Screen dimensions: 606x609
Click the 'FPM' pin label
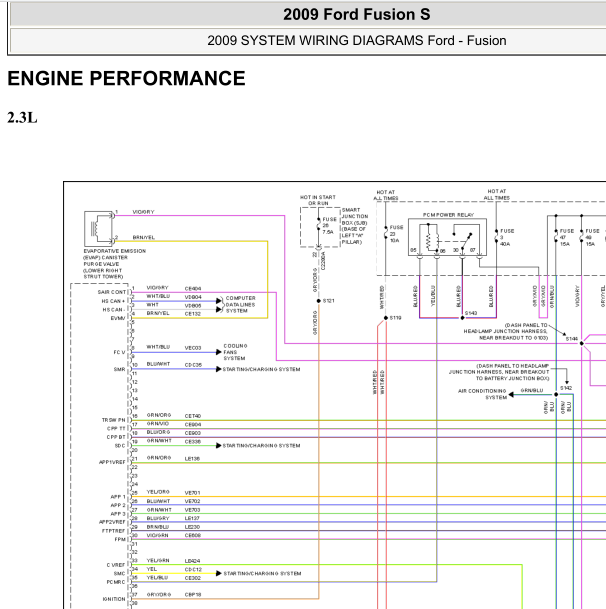[x=120, y=539]
